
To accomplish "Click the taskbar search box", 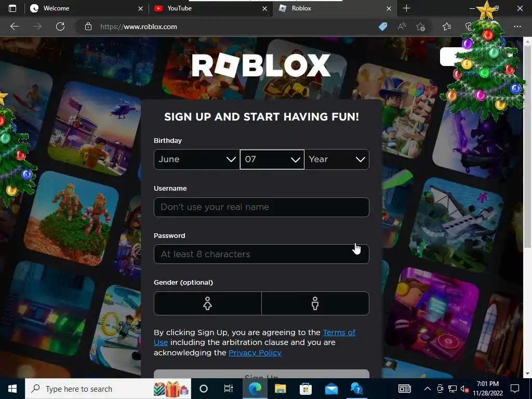I will [108, 389].
